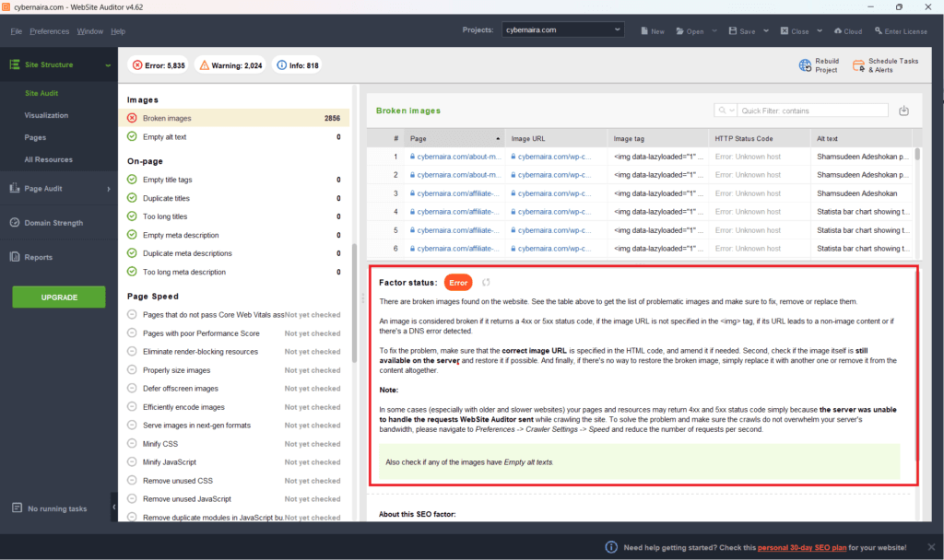The height and width of the screenshot is (560, 944).
Task: Dismiss the SEO plan help banner
Action: pos(931,547)
